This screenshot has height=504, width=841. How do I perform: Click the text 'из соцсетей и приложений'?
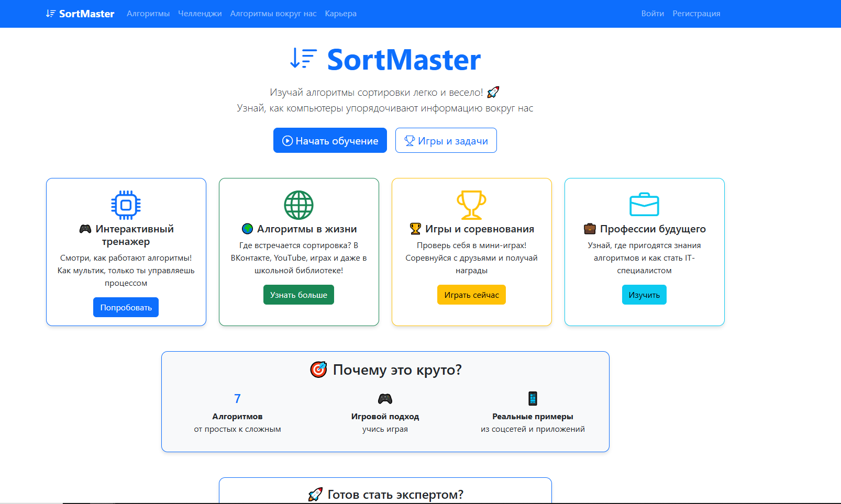(x=533, y=429)
